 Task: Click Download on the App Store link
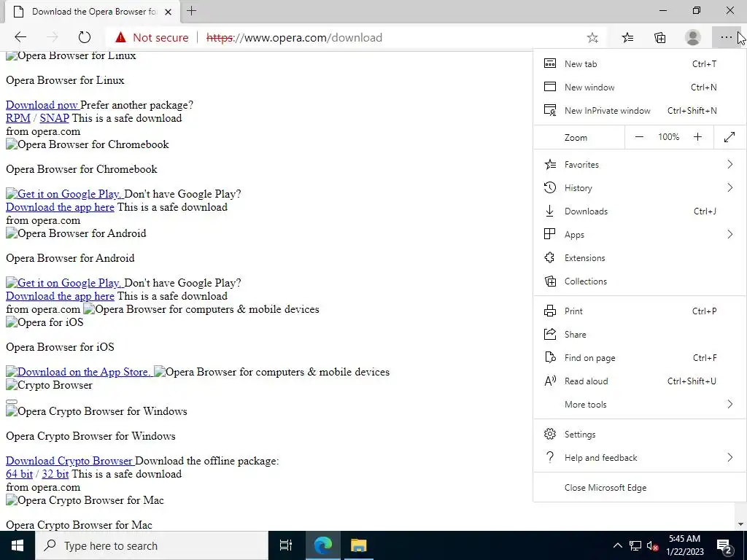pos(78,372)
